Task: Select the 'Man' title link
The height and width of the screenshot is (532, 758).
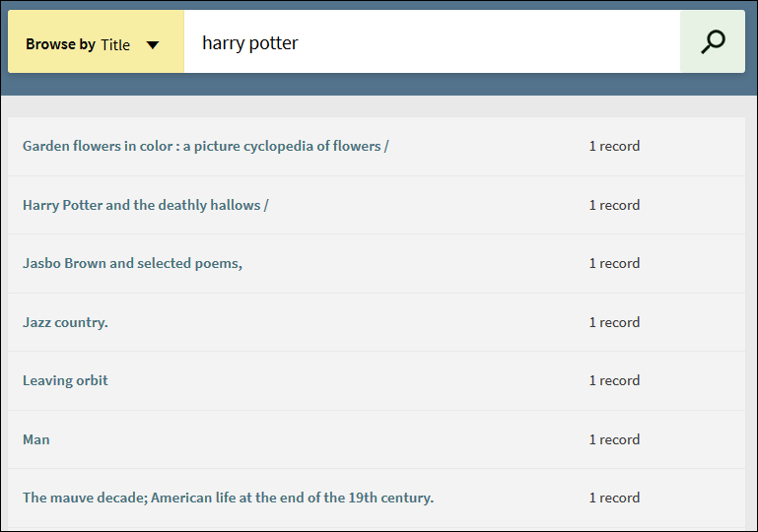Action: (x=36, y=439)
